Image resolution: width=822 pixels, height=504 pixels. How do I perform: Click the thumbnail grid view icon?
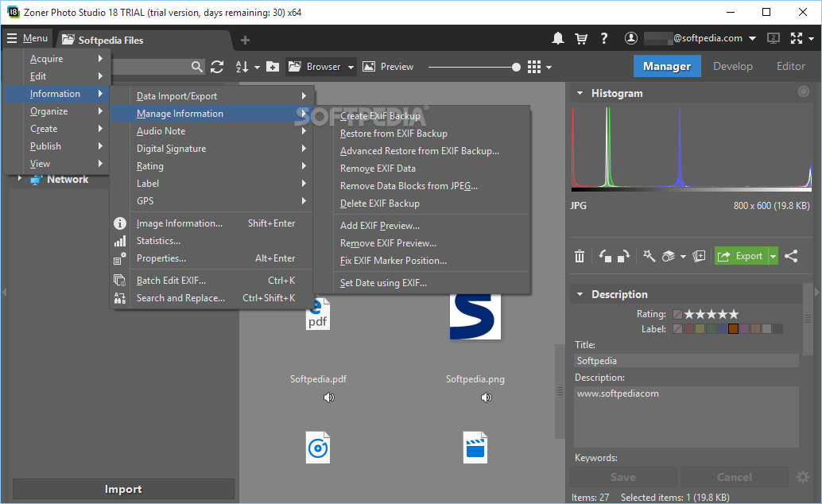tap(533, 67)
